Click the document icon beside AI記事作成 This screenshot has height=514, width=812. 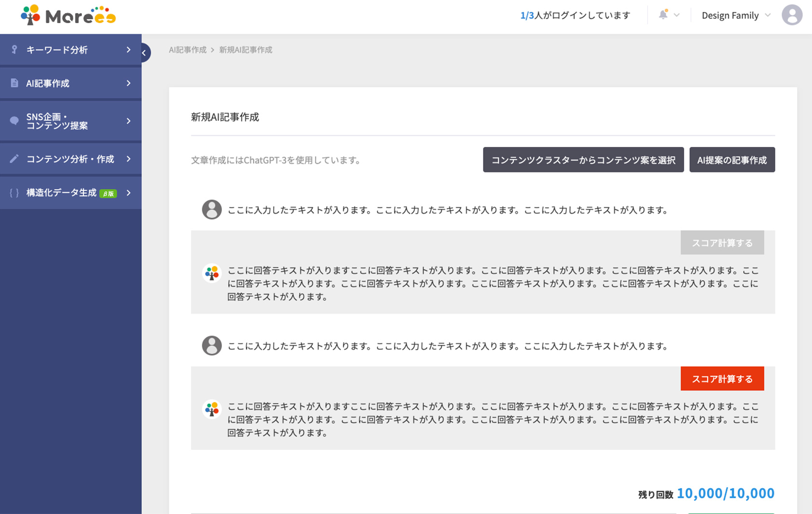(14, 83)
